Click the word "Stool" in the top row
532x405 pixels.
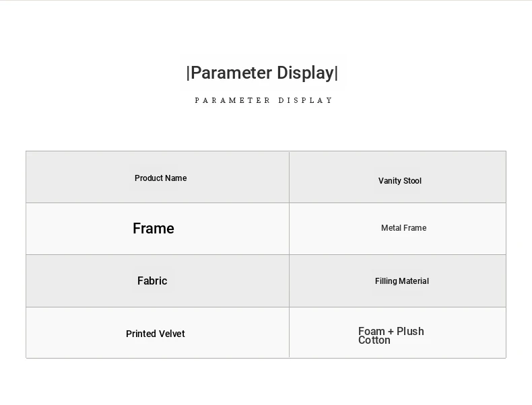[412, 181]
